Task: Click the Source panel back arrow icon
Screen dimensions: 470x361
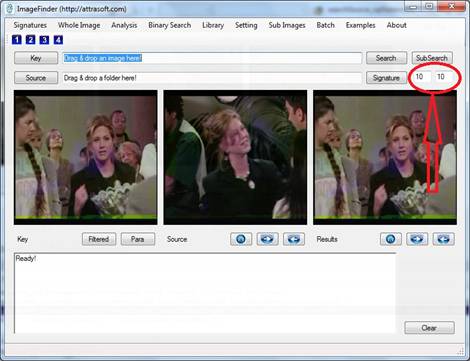Action: coord(294,239)
